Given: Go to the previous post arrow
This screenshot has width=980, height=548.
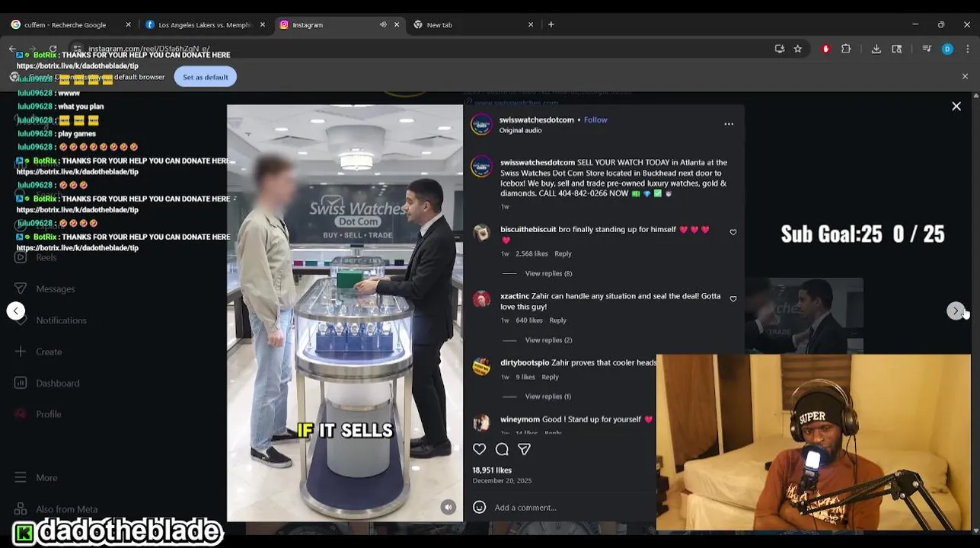Looking at the screenshot, I should (15, 311).
